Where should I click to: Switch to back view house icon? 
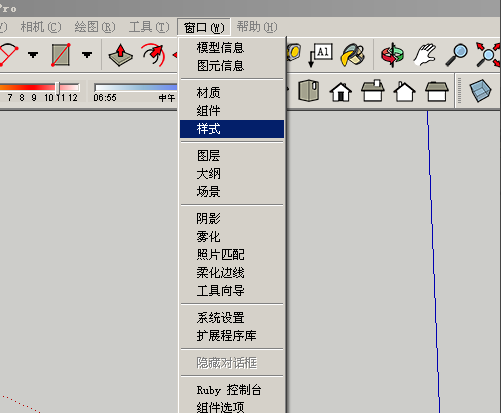(404, 91)
